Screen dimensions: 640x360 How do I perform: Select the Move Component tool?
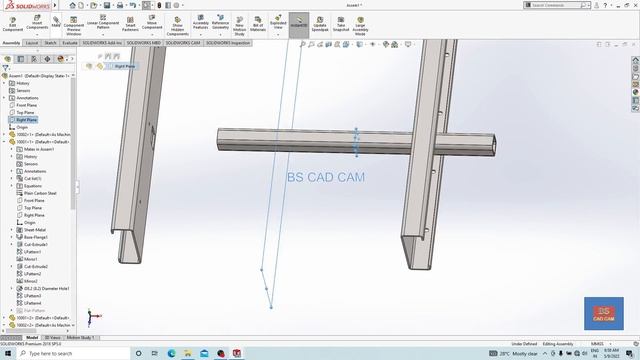[x=152, y=23]
